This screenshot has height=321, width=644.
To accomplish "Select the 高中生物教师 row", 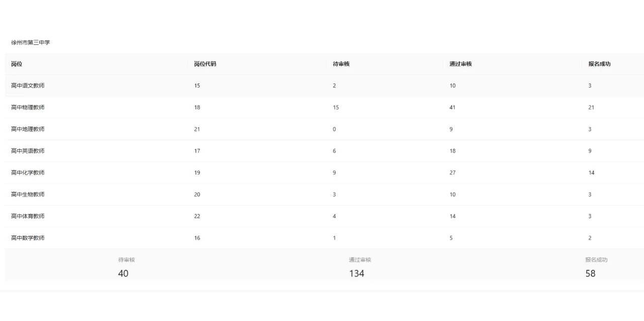I will click(x=28, y=194).
